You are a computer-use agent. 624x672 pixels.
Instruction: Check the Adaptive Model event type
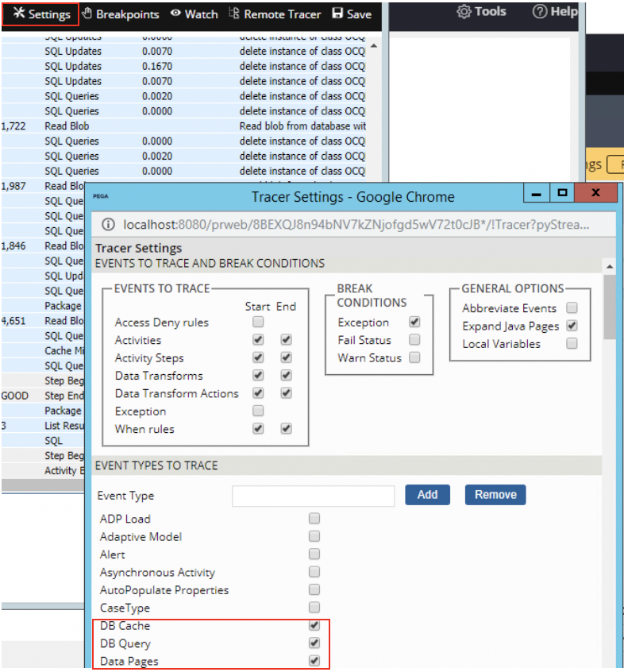coord(314,536)
